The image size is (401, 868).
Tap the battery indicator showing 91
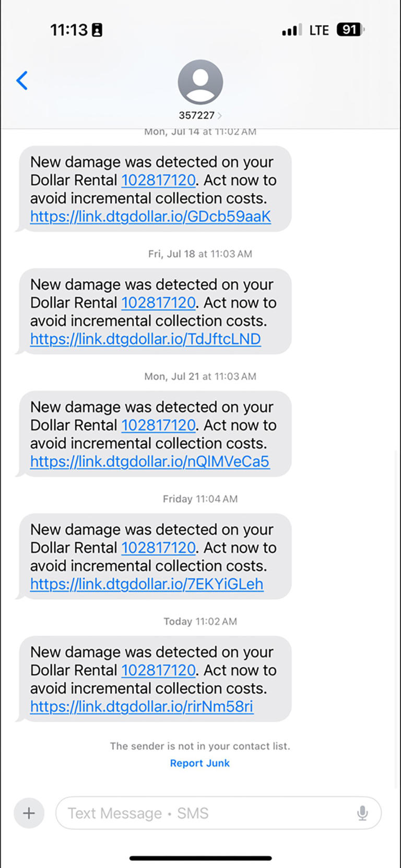(x=350, y=30)
